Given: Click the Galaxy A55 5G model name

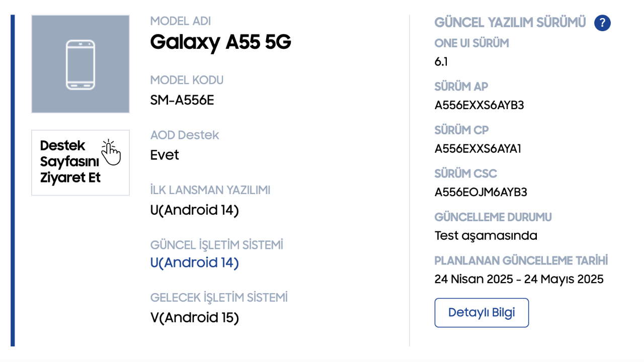Looking at the screenshot, I should point(220,42).
